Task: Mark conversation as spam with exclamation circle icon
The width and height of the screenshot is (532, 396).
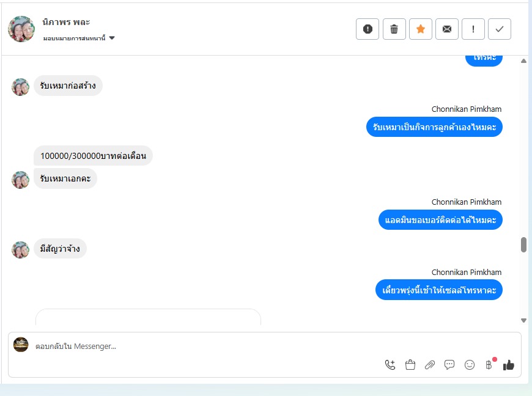Action: point(368,29)
